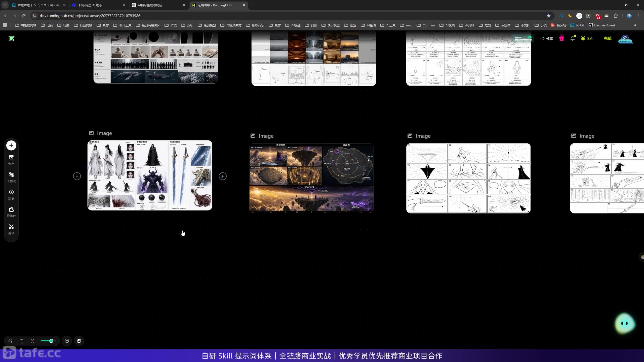This screenshot has height=362, width=644.
Task: Open the 历史 history panel
Action: click(11, 195)
